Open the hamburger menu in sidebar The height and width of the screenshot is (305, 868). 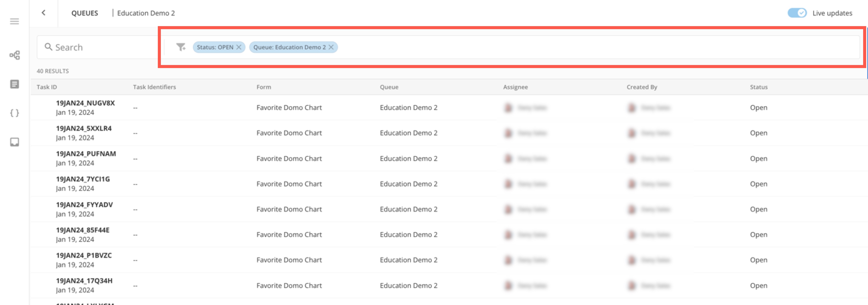14,22
